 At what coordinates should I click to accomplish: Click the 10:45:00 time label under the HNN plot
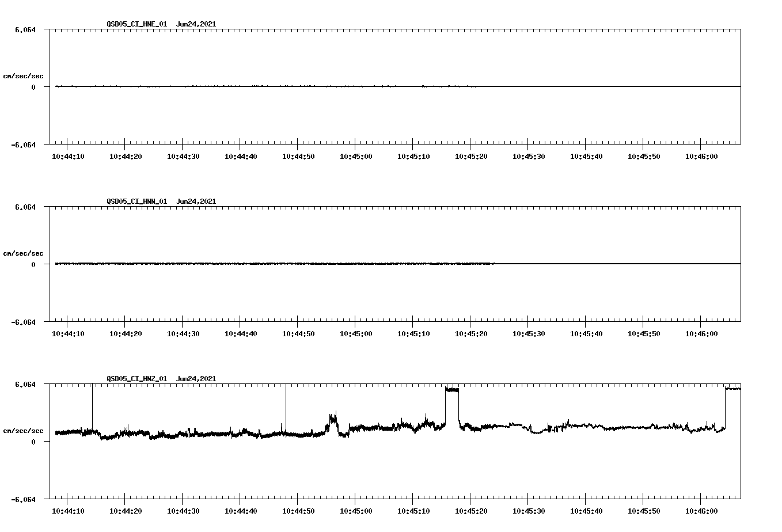point(356,334)
